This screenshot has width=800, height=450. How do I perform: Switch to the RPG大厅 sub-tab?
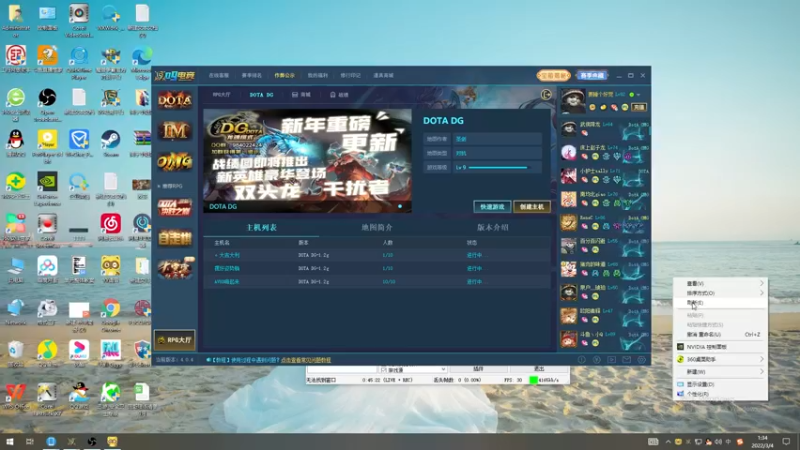[x=221, y=95]
